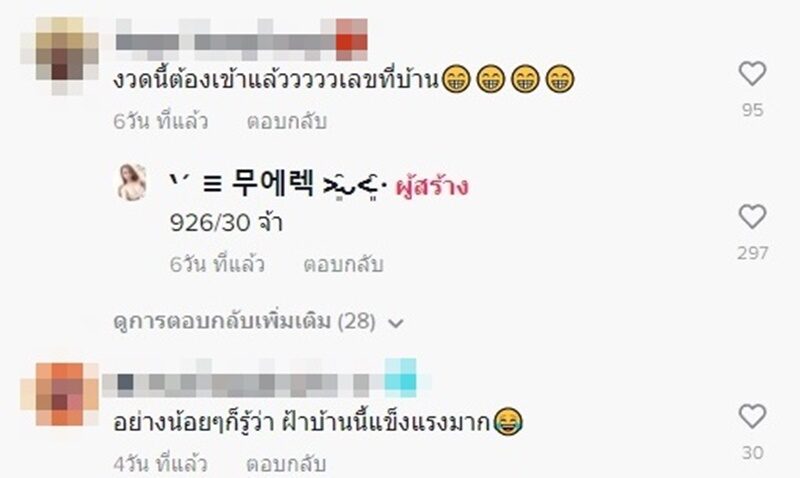The height and width of the screenshot is (478, 800).
Task: Like the comment with 95 likes
Action: pyautogui.click(x=753, y=73)
